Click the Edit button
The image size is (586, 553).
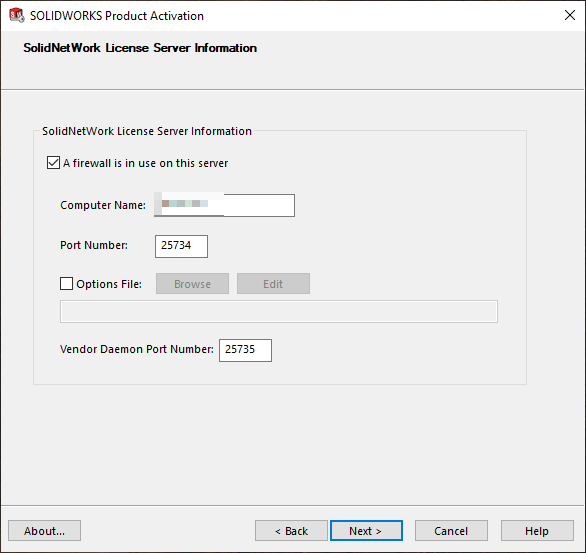[x=273, y=284]
